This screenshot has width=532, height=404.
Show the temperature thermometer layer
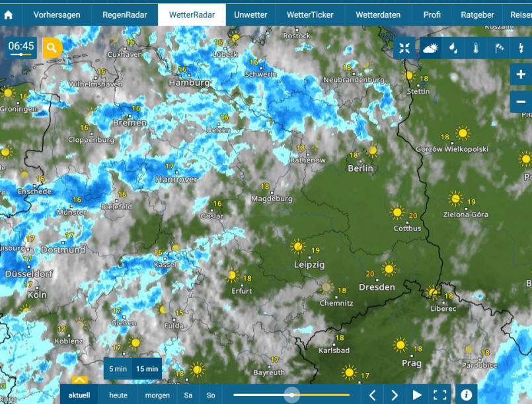click(476, 48)
